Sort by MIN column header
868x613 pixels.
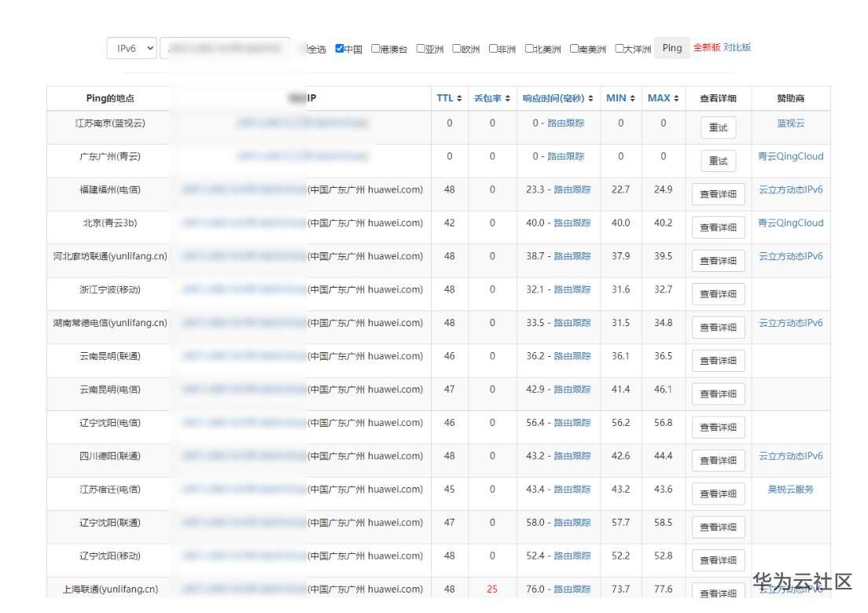tap(620, 98)
